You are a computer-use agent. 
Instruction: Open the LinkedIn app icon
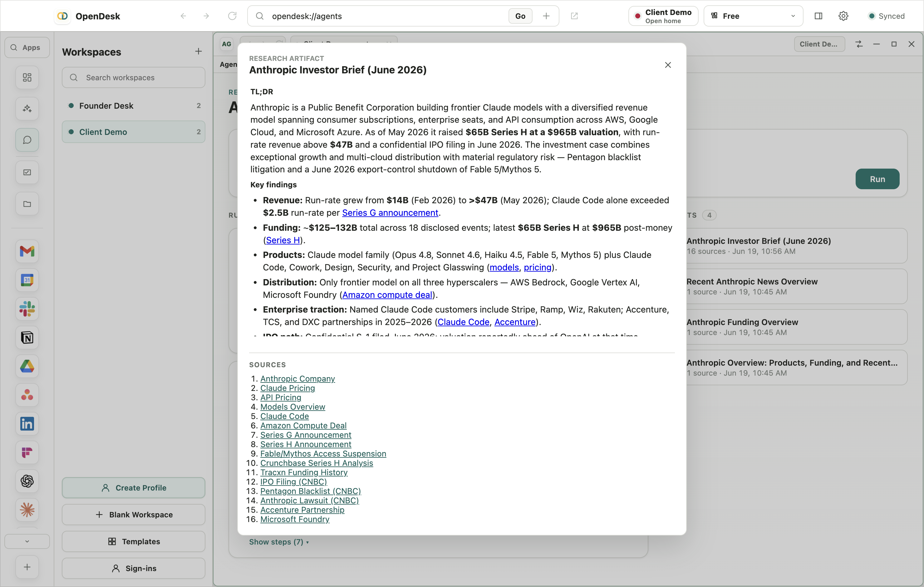[x=27, y=424]
